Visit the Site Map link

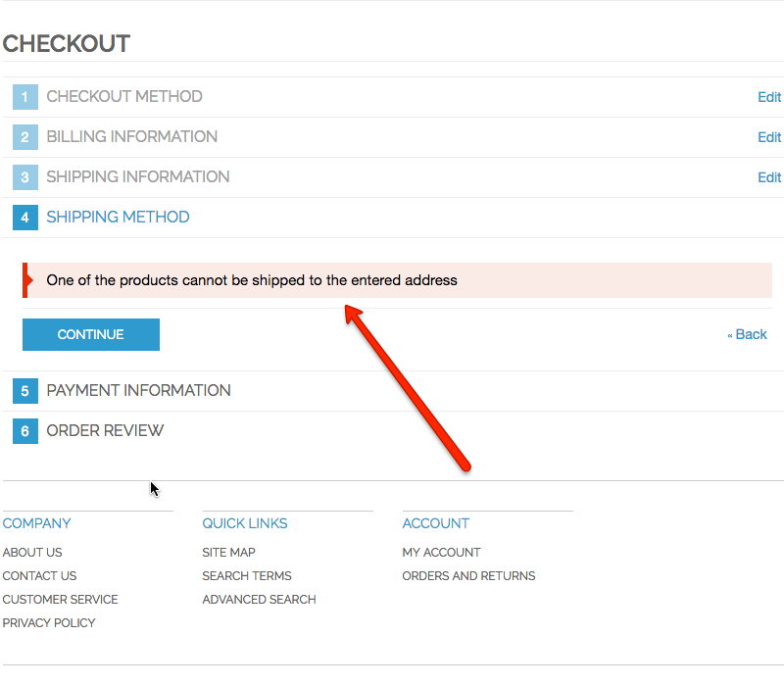click(x=228, y=553)
